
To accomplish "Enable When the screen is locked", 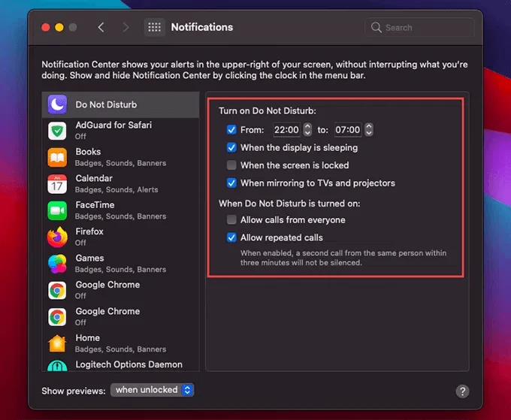I will (x=231, y=165).
